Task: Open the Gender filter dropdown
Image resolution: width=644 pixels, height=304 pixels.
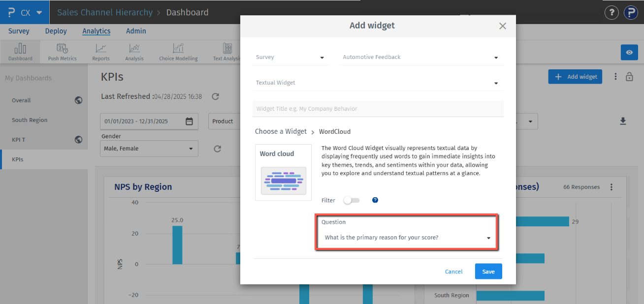Action: [x=149, y=149]
